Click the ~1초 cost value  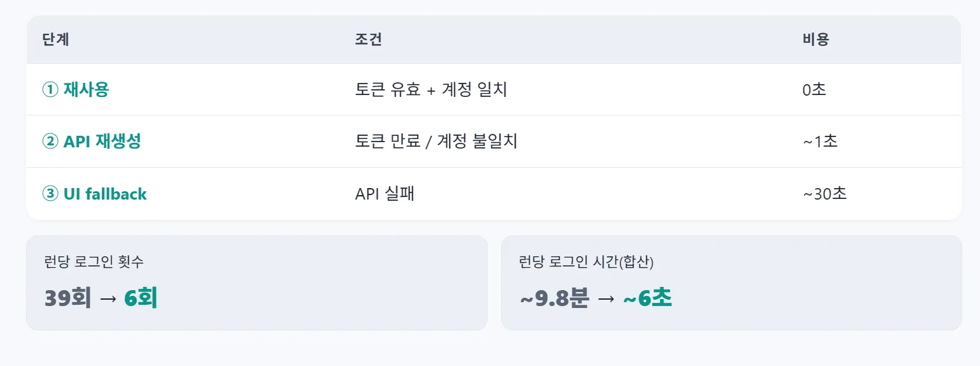pos(820,141)
